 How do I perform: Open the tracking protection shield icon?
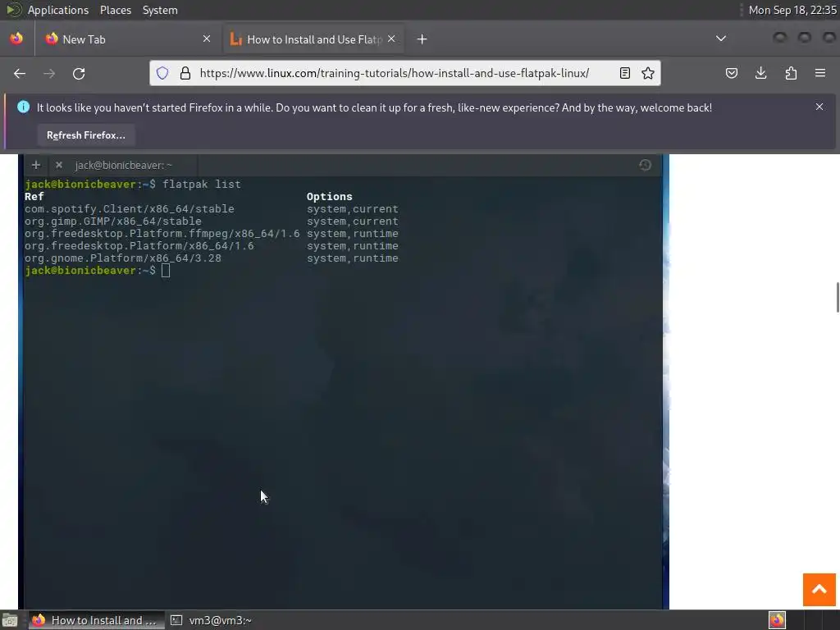[x=162, y=73]
